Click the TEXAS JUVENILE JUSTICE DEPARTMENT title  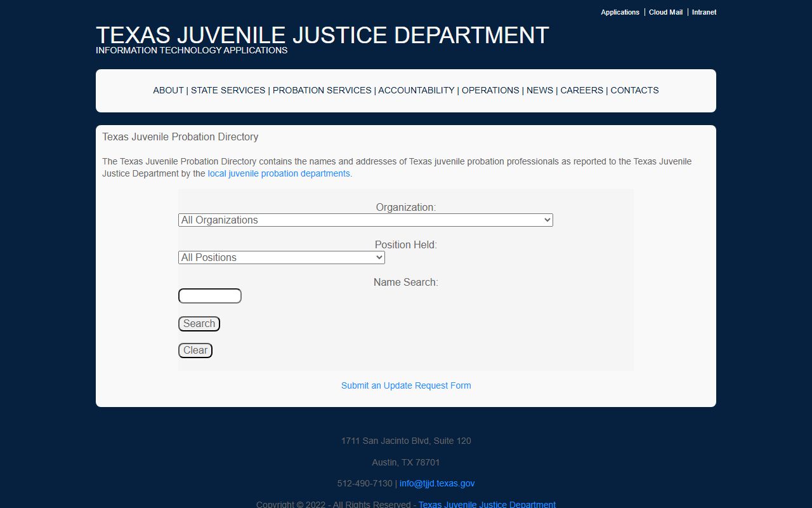pos(322,35)
